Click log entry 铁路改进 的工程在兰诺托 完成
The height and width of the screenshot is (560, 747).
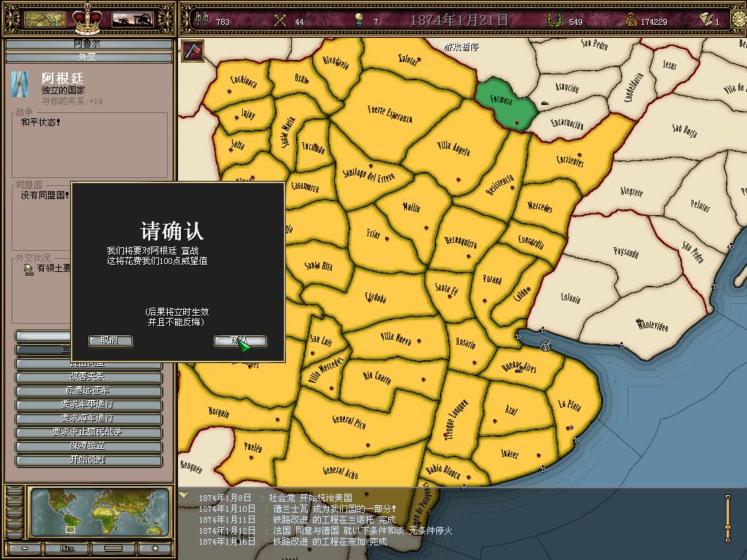coord(334,520)
